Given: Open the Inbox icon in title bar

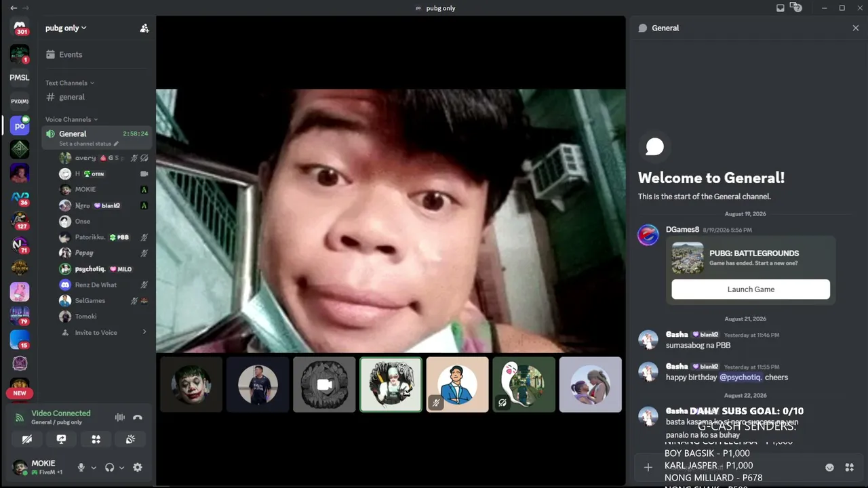Looking at the screenshot, I should [x=781, y=8].
